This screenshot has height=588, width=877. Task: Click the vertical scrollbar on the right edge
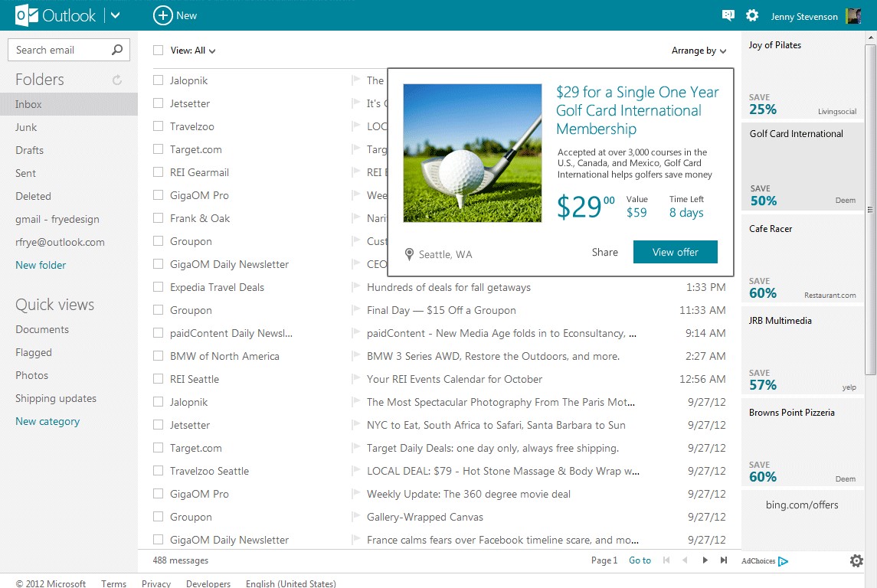(870, 210)
